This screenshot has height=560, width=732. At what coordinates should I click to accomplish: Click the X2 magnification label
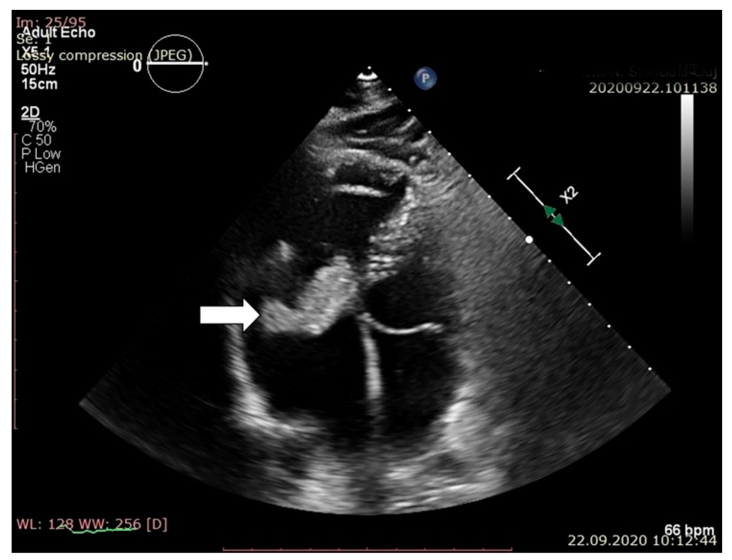(569, 195)
